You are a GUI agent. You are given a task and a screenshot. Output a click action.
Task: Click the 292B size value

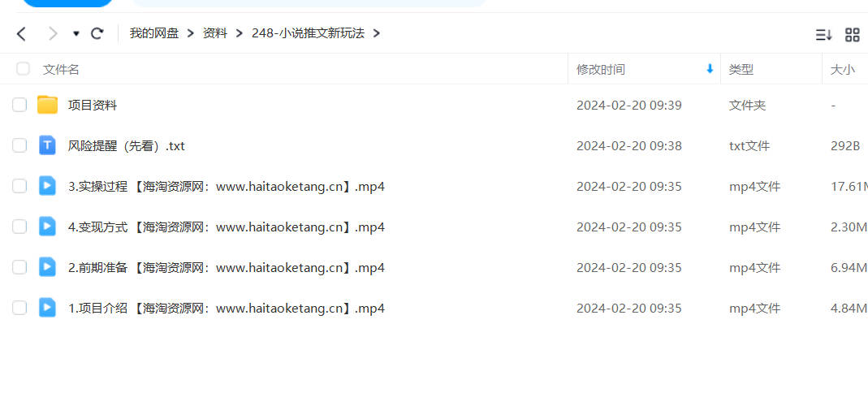(845, 146)
